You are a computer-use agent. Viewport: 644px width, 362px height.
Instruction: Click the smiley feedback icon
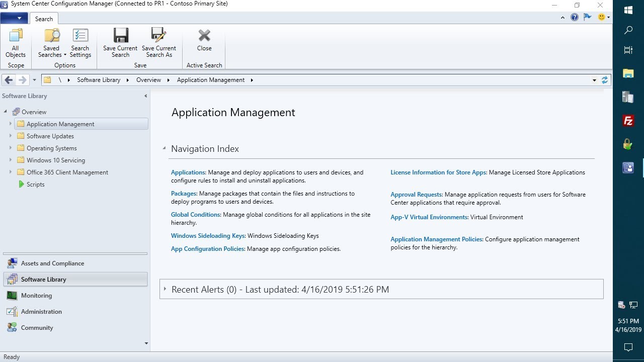click(601, 17)
